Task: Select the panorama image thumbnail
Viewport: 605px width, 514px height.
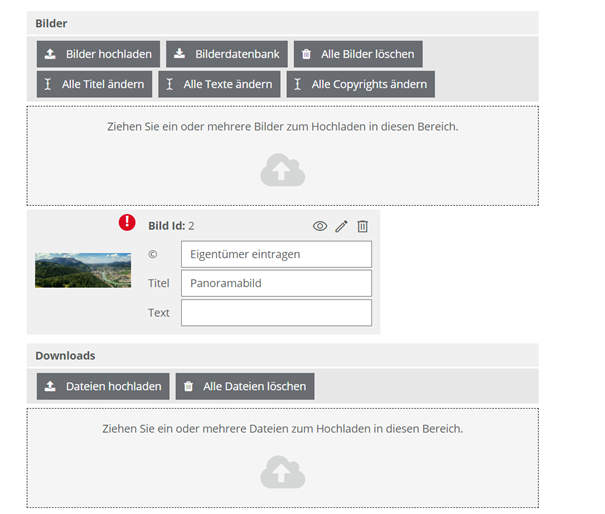Action: point(83,270)
